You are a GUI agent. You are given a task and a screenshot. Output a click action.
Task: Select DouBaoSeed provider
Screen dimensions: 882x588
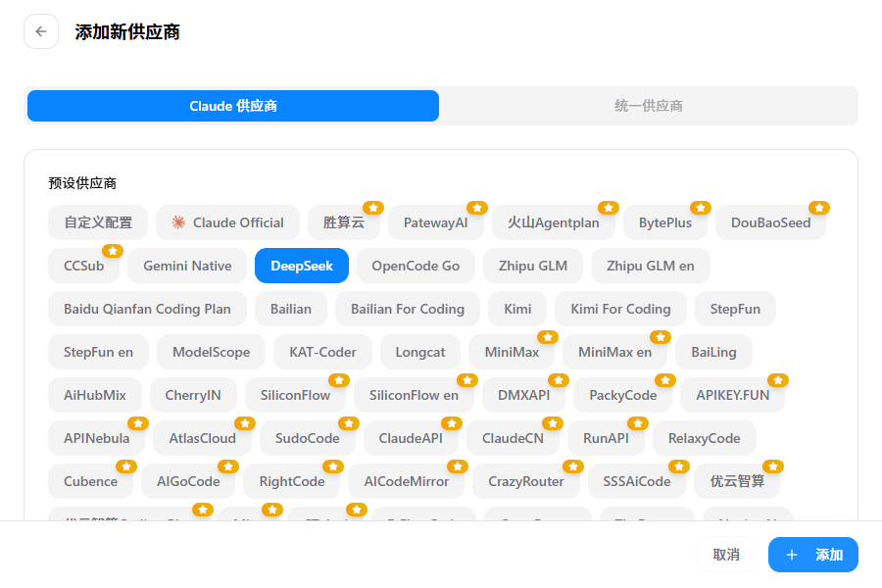tap(770, 222)
